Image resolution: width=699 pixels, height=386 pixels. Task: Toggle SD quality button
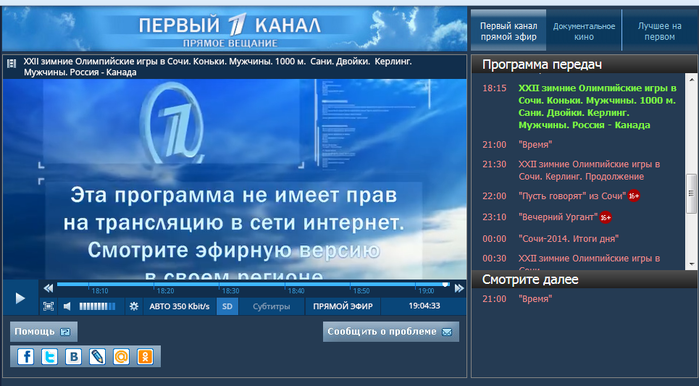227,306
